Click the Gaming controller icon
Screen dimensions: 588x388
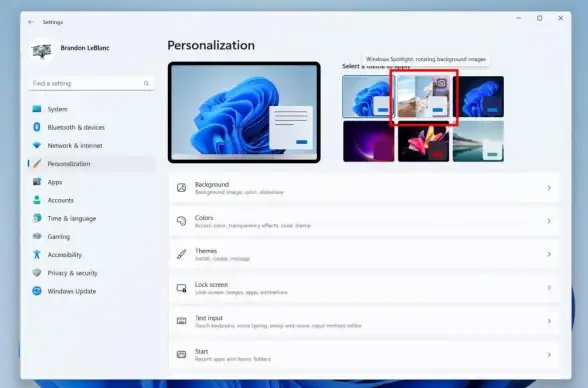coord(37,236)
